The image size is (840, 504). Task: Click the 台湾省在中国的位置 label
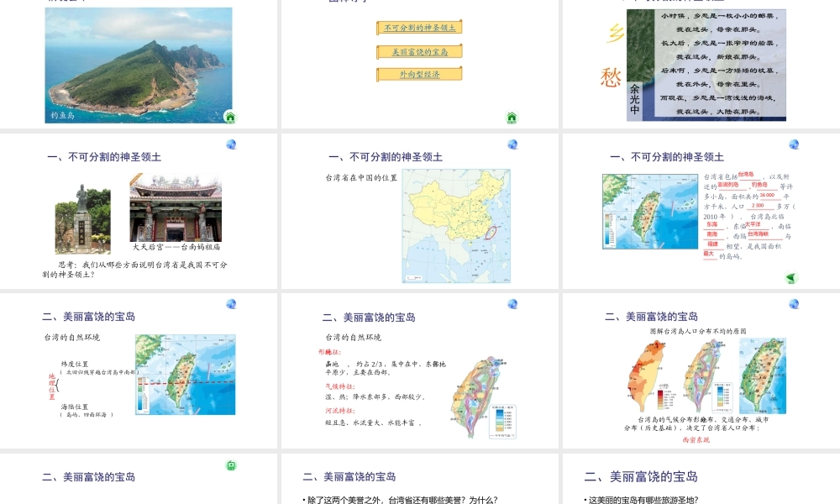click(361, 178)
